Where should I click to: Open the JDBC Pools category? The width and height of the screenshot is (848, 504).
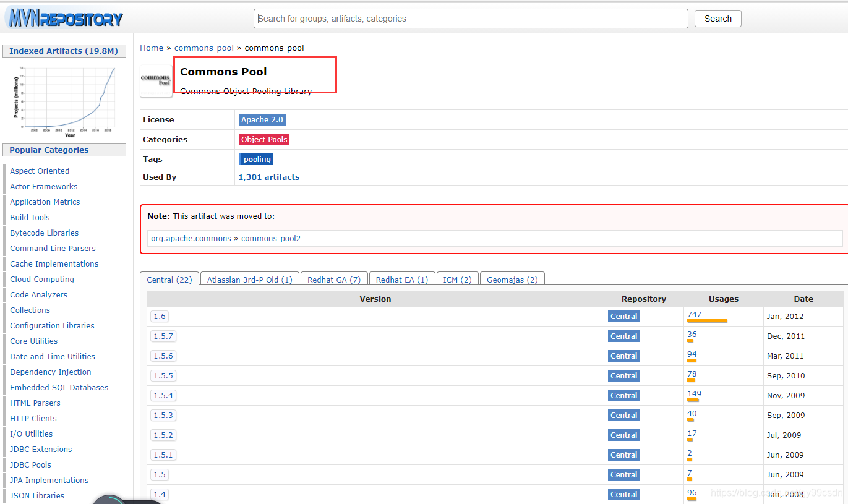coord(30,464)
